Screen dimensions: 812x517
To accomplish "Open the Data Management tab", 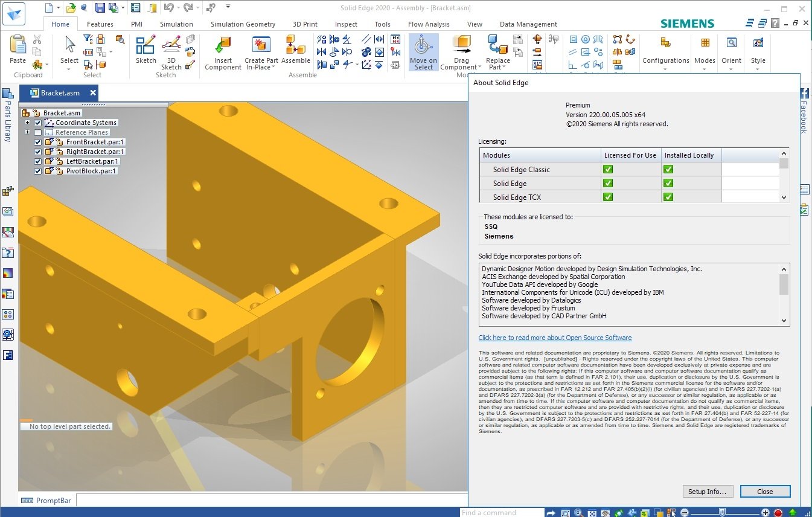I will [x=528, y=24].
